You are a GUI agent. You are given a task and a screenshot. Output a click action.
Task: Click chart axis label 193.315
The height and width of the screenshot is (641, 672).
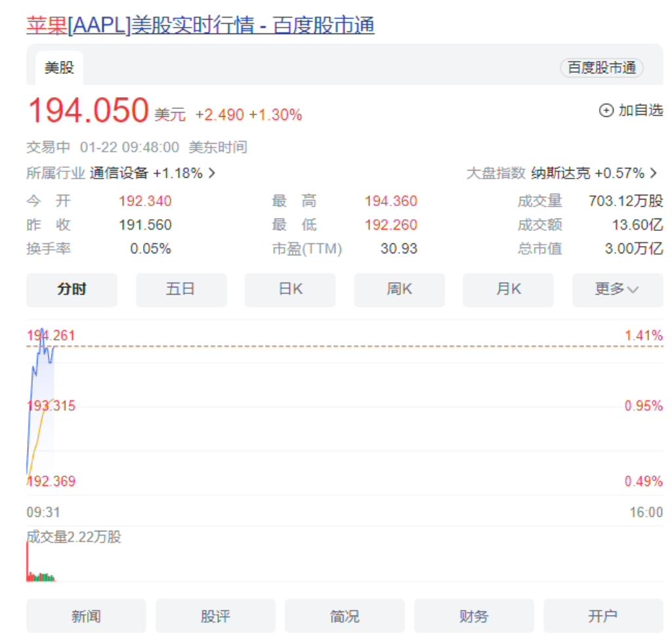tap(51, 405)
